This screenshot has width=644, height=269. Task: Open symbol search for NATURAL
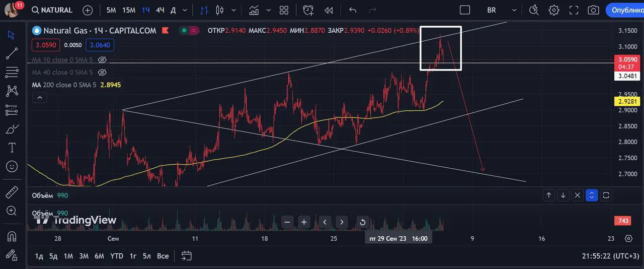pos(52,10)
